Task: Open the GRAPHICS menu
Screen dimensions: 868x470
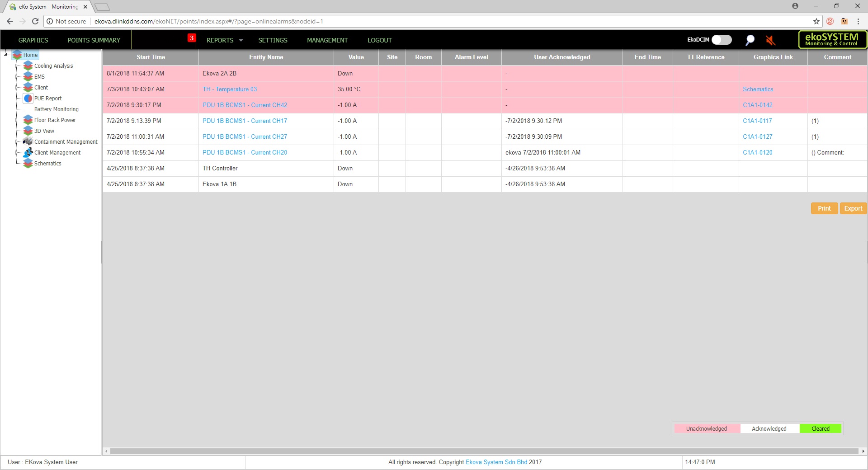Action: coord(33,40)
